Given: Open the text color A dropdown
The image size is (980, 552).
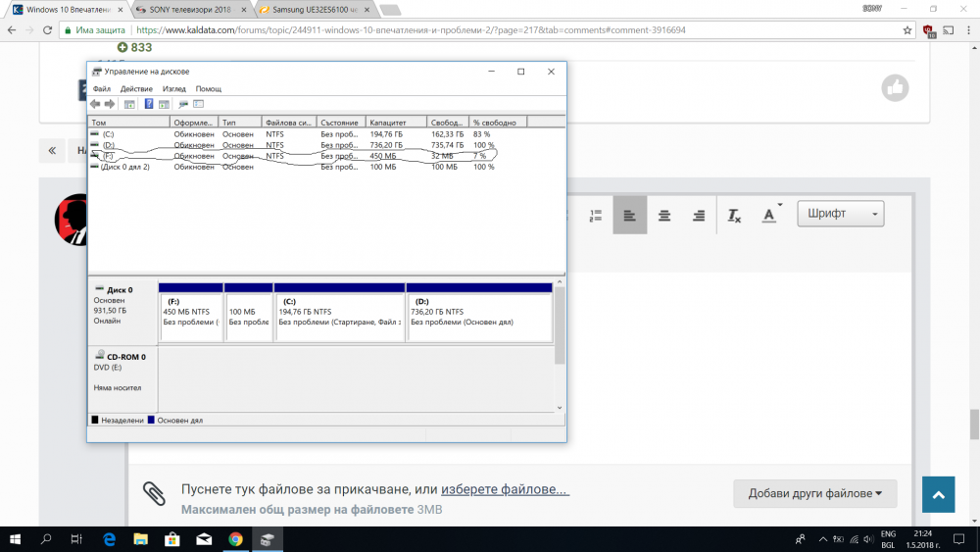Looking at the screenshot, I should coord(772,215).
